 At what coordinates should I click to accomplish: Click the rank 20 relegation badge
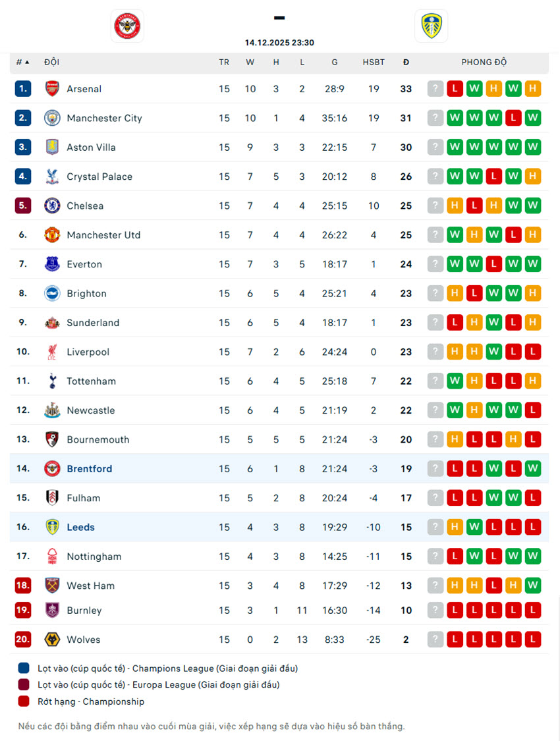click(x=23, y=639)
